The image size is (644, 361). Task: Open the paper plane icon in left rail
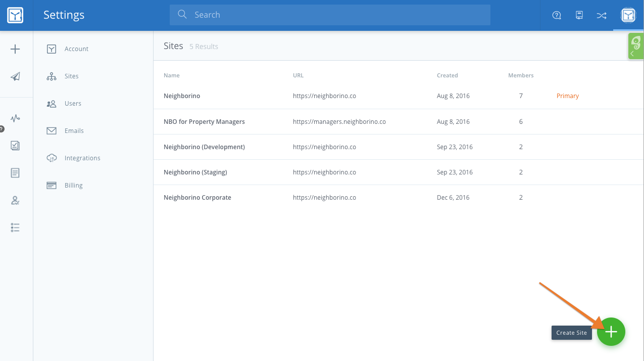pyautogui.click(x=16, y=76)
